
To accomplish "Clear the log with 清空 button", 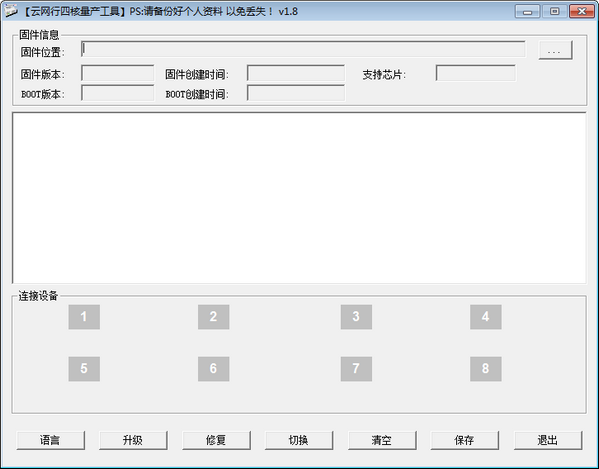I will coord(382,440).
